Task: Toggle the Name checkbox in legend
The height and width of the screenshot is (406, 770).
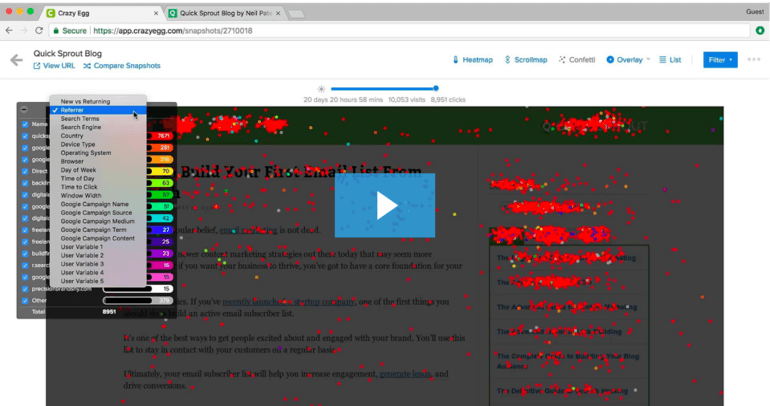Action: point(25,125)
